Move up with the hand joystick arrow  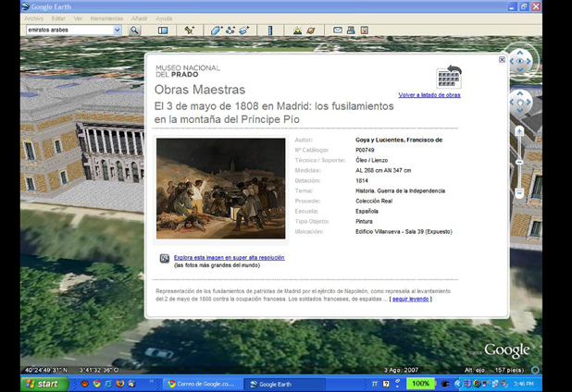[x=520, y=93]
